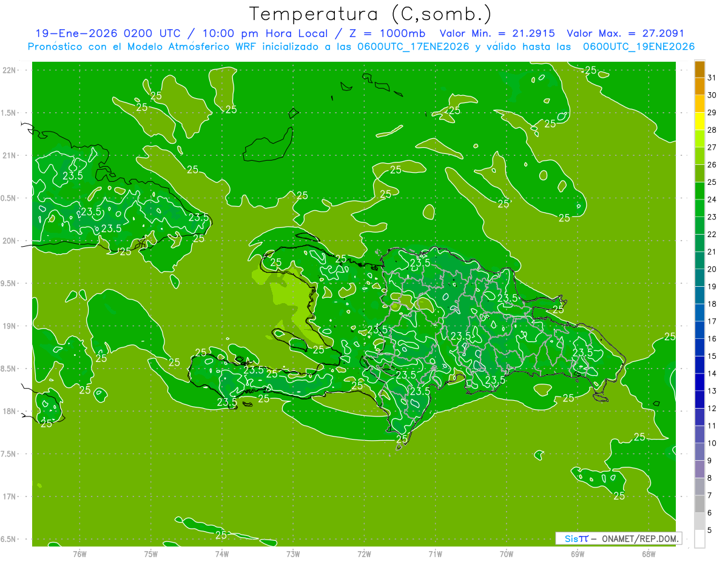Click legend value 31
This screenshot has height=562, width=728.
(x=712, y=78)
